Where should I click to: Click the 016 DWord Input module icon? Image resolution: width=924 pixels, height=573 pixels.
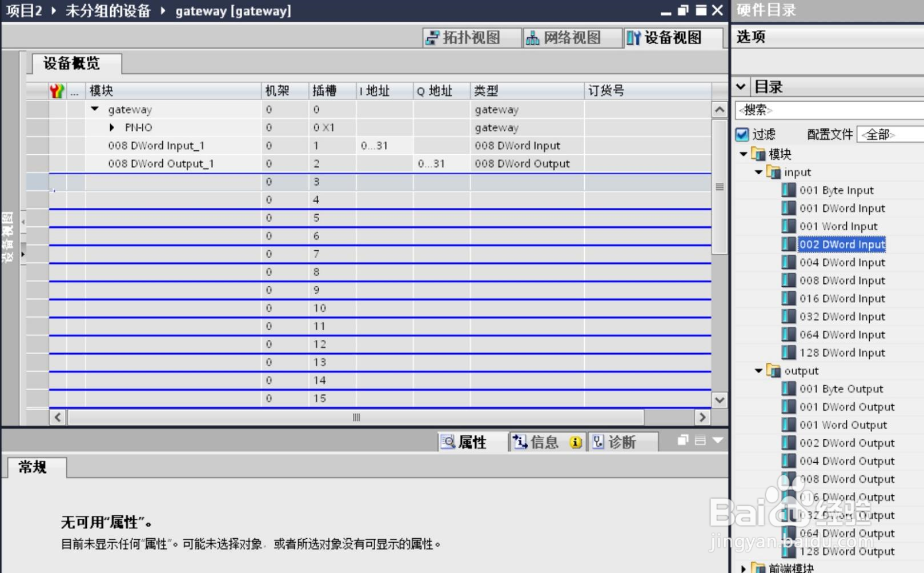pyautogui.click(x=789, y=298)
